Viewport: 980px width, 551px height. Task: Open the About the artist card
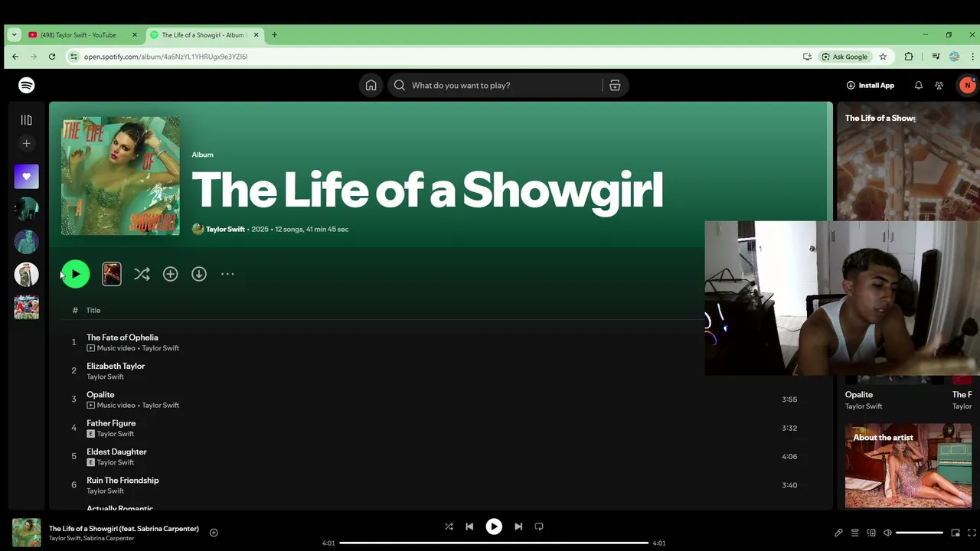[x=908, y=465]
